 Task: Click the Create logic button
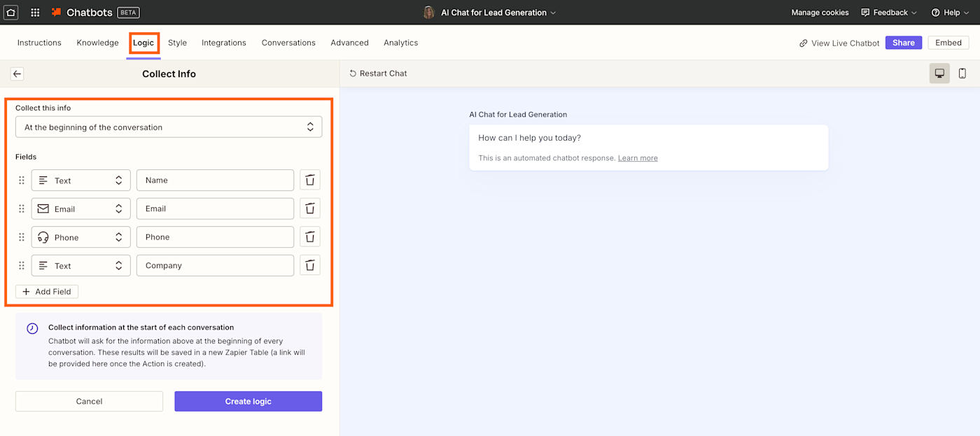[x=248, y=401]
